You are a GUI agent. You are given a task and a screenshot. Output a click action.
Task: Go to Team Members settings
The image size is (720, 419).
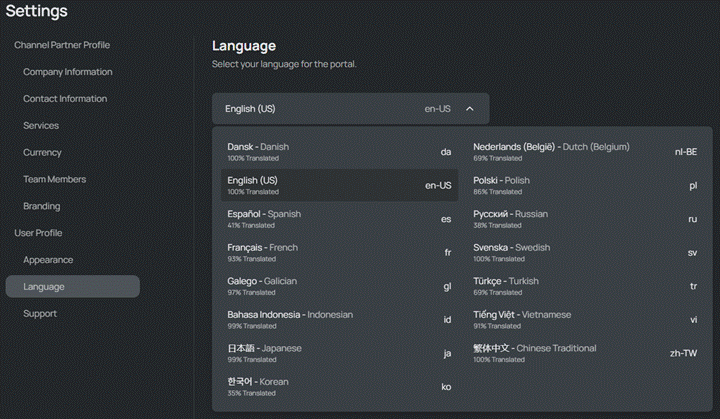(54, 179)
